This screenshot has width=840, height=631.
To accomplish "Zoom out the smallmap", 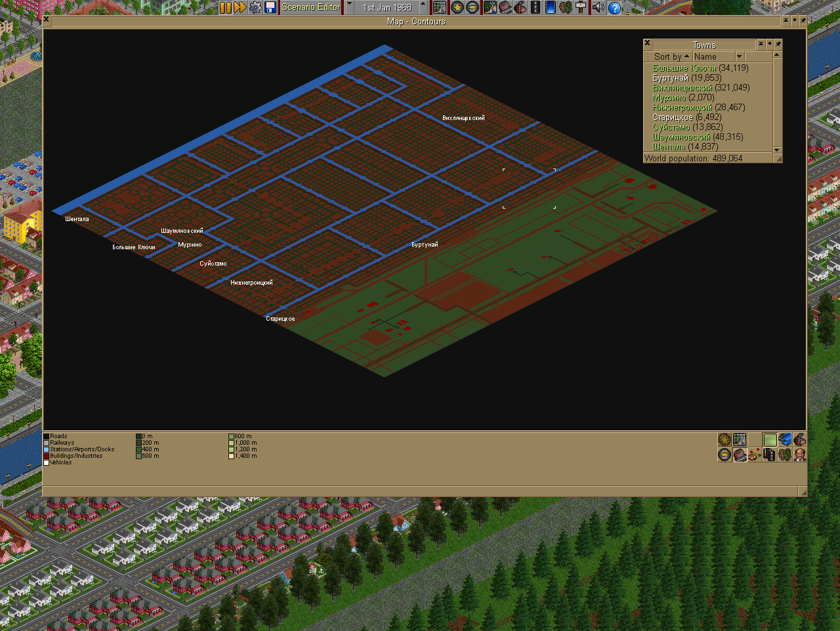I will [724, 455].
